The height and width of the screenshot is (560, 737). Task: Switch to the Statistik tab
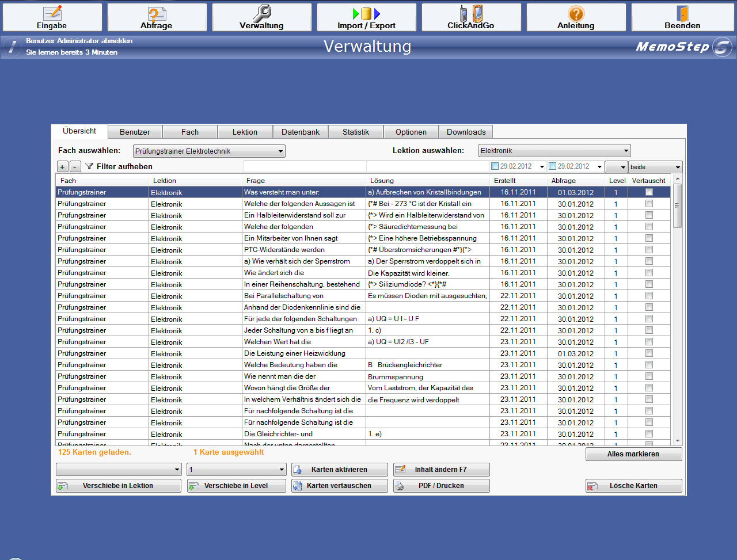coord(355,132)
